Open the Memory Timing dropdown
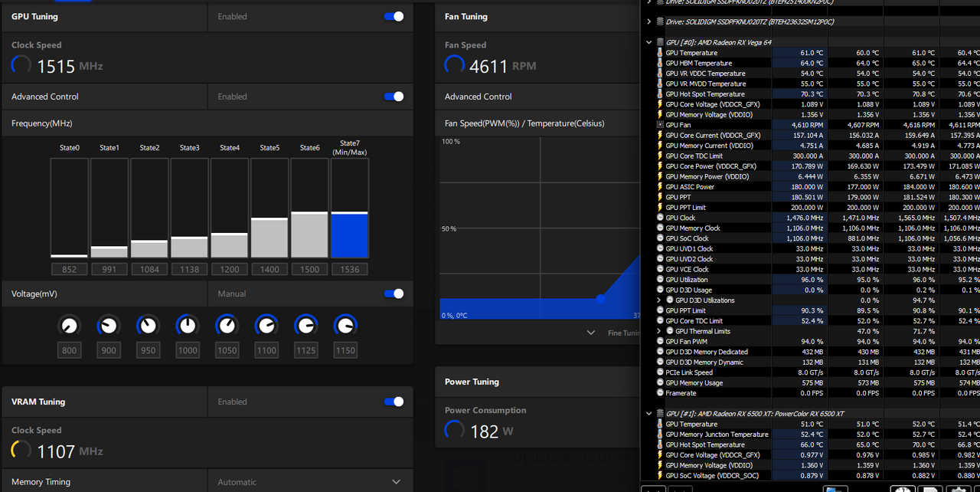This screenshot has width=980, height=492. (396, 482)
